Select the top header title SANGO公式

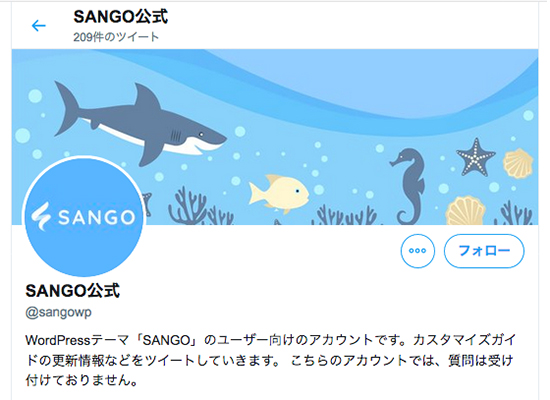121,16
